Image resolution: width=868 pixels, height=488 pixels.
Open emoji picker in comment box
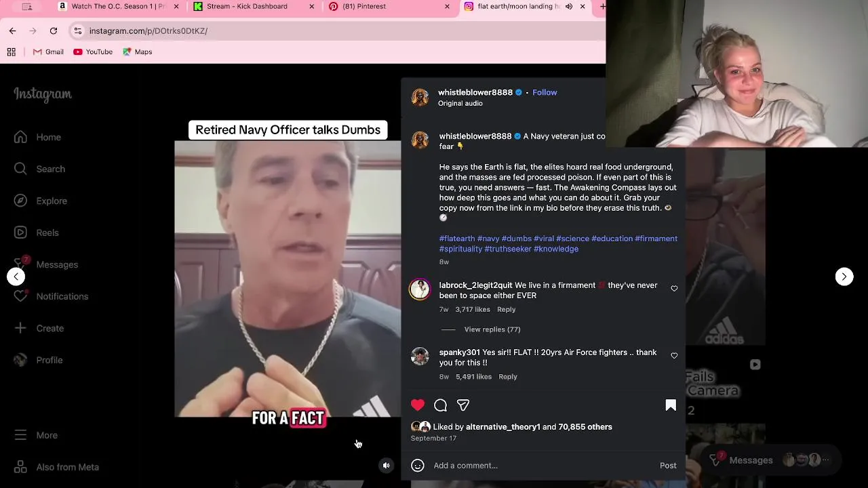tap(418, 466)
